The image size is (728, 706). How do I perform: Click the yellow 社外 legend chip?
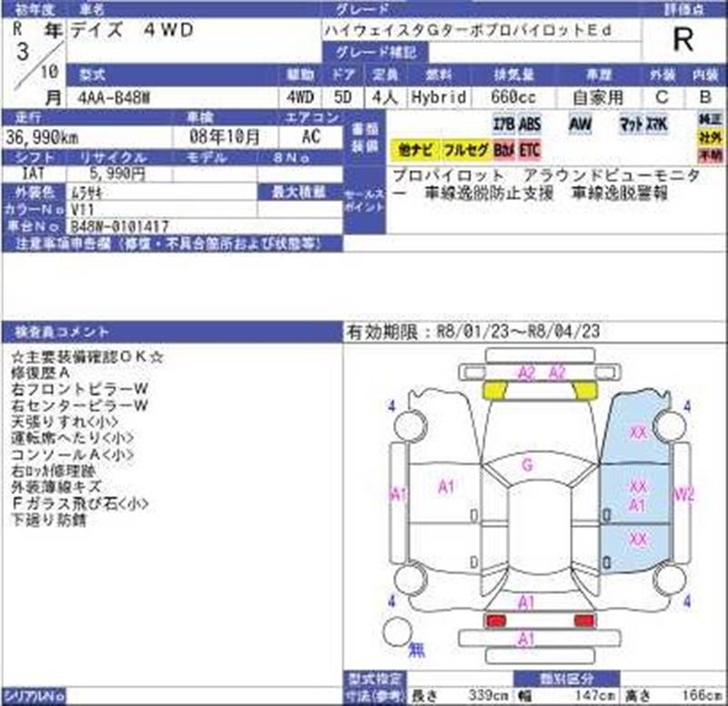(x=711, y=137)
